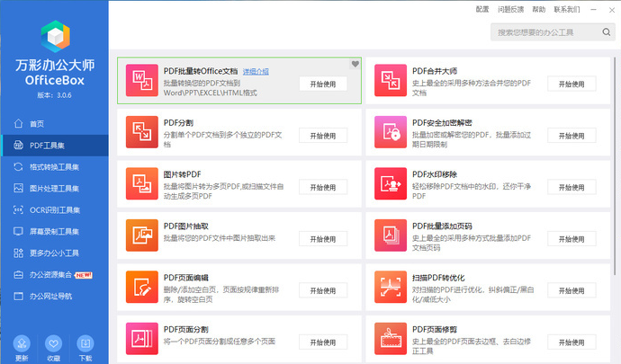Open the PDF页面分割 tool icon
The image size is (621, 364).
pos(142,339)
